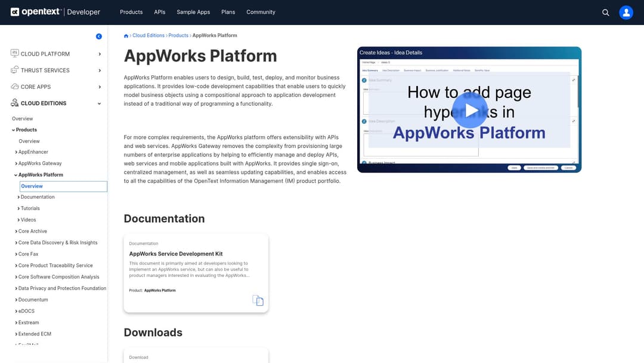Expand the Thrust Services section chevron
The width and height of the screenshot is (644, 363).
[100, 70]
